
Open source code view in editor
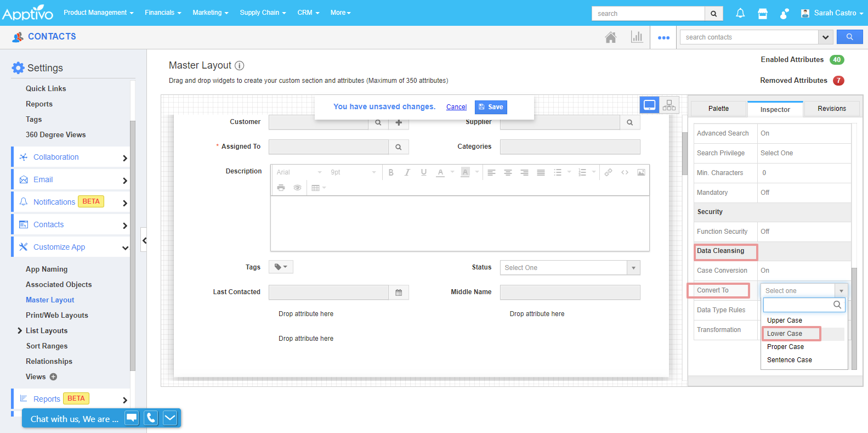click(x=625, y=172)
